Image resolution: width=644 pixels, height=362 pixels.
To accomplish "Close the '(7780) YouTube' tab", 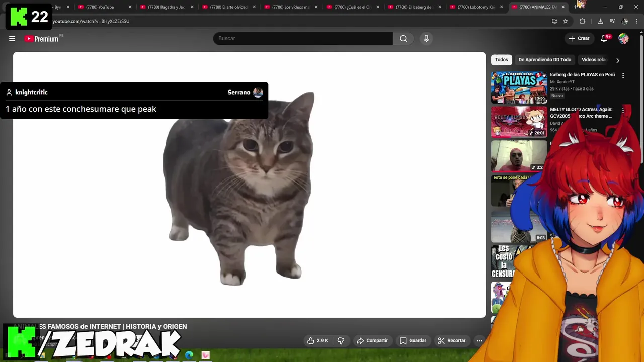I will point(130,7).
